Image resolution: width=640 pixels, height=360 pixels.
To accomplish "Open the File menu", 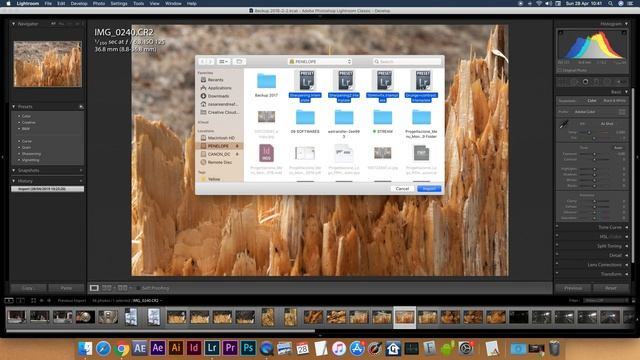I will [x=48, y=3].
